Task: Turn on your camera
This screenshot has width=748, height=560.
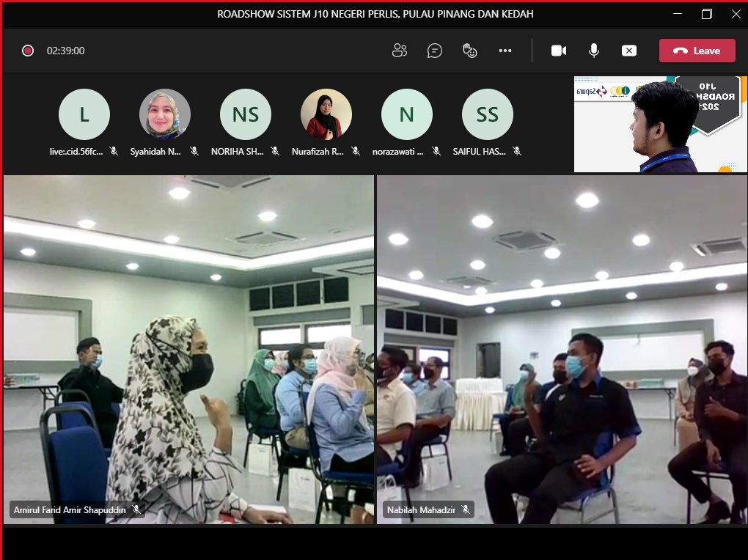Action: pyautogui.click(x=558, y=50)
